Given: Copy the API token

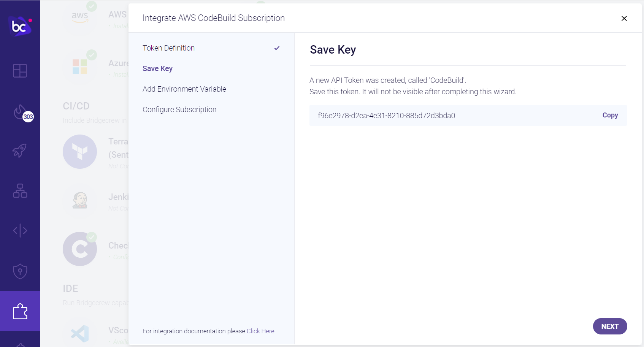Looking at the screenshot, I should tap(610, 115).
